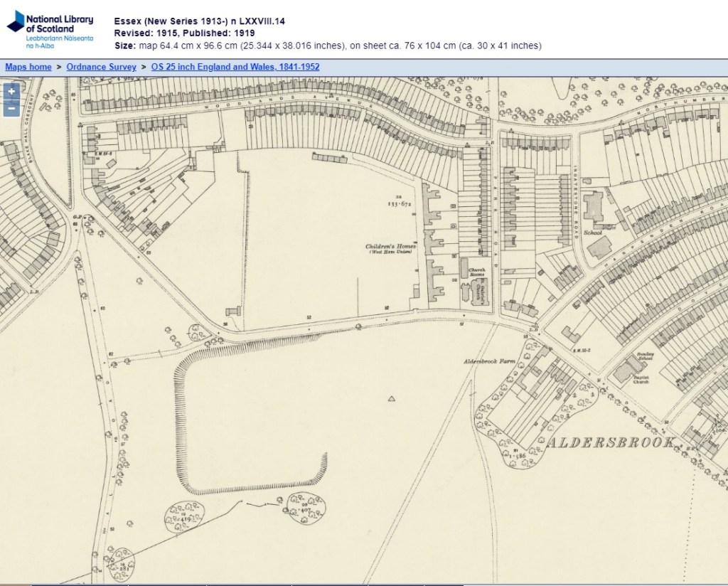
Task: Click the Sunday School label on map
Action: (x=645, y=354)
